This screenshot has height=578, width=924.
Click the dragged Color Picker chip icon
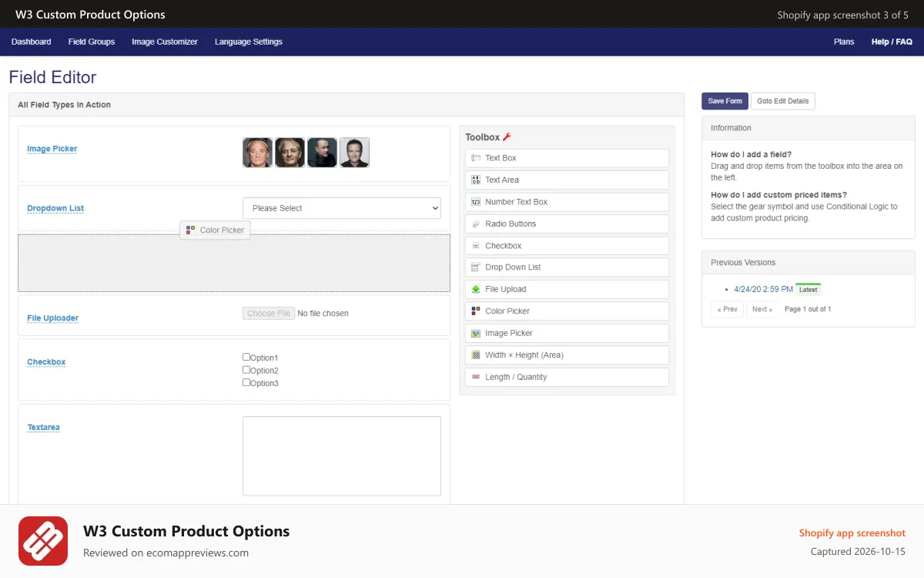point(191,230)
